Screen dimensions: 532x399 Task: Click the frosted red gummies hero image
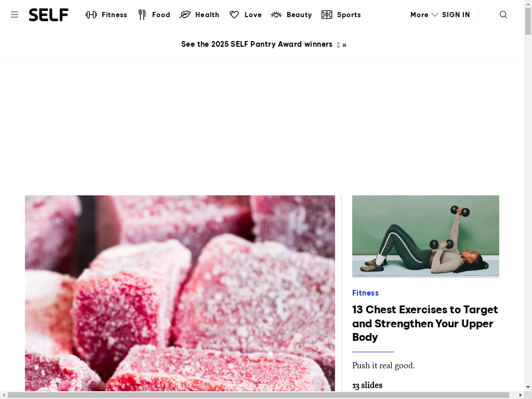click(180, 293)
